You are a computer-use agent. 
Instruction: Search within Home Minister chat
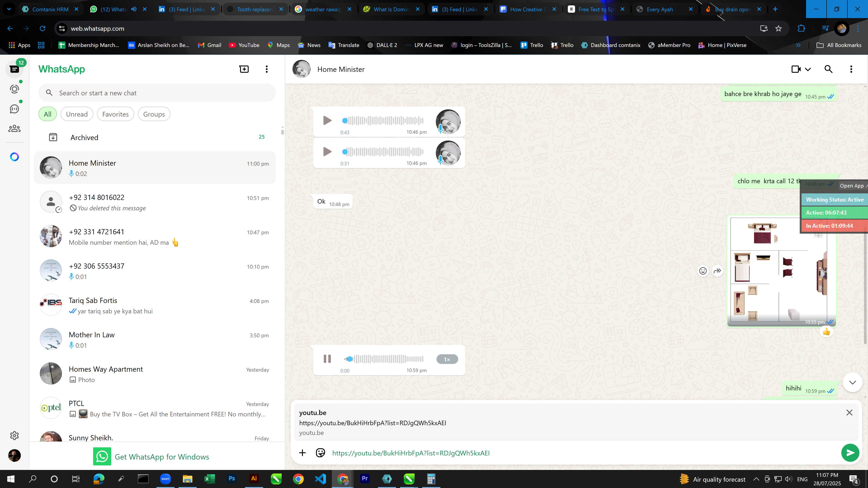coord(829,69)
